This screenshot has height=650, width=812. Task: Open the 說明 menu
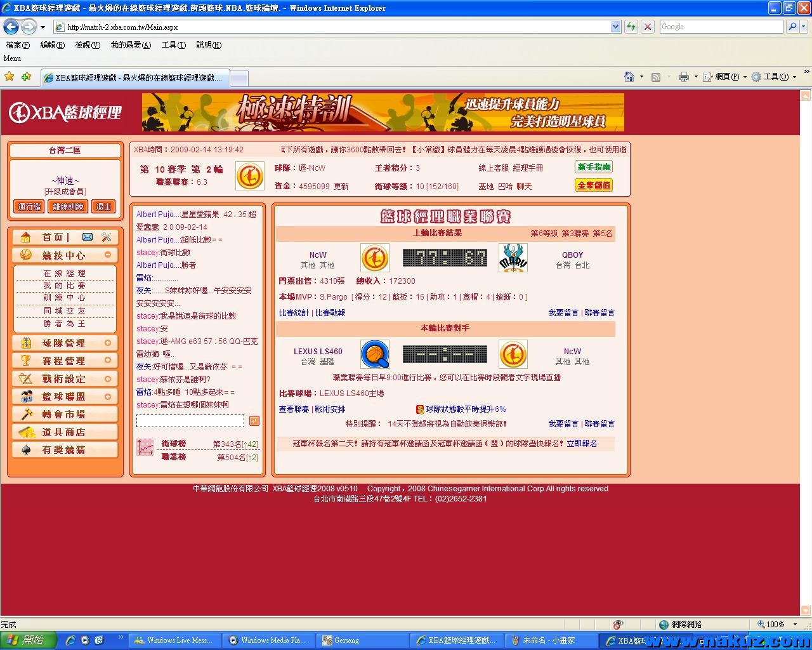coord(209,45)
